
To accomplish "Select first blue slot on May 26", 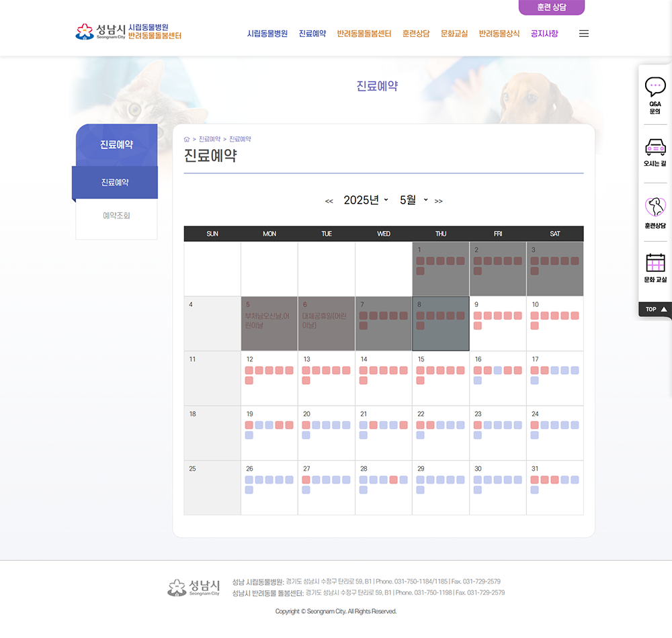I will [x=249, y=480].
